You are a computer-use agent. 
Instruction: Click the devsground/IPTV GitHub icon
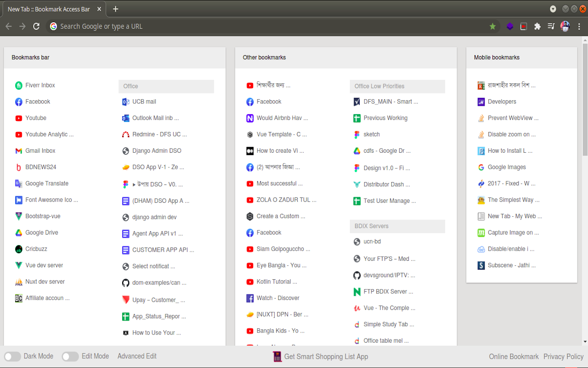pyautogui.click(x=357, y=276)
